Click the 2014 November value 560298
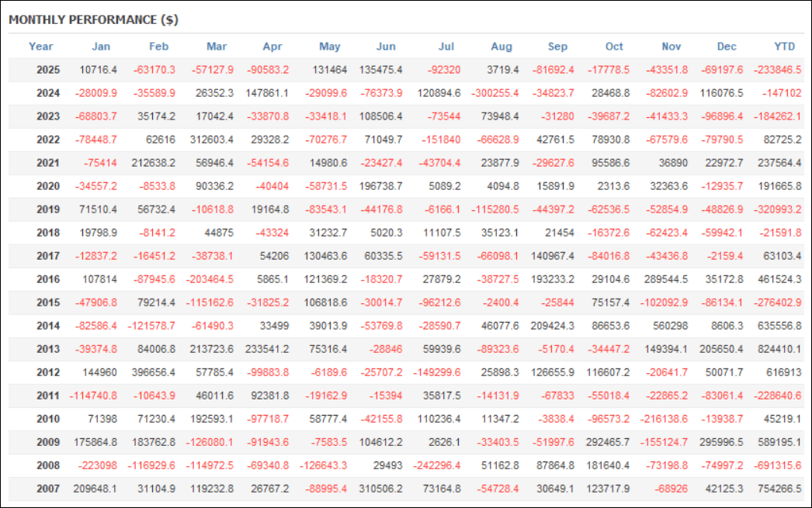 point(670,326)
